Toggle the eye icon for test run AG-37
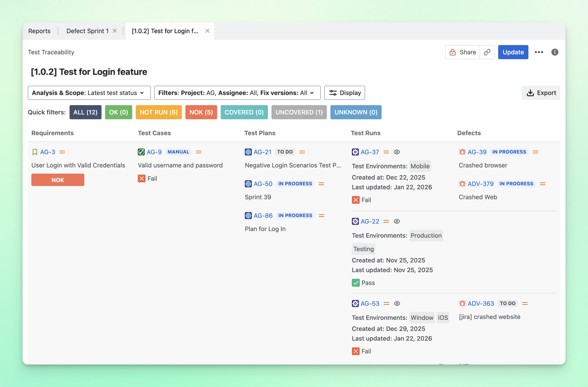The width and height of the screenshot is (588, 387). pos(397,152)
